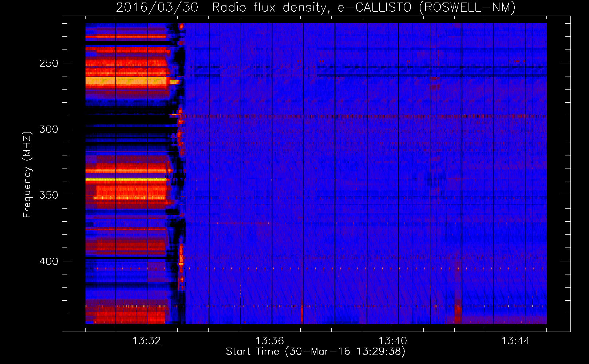The image size is (589, 364).
Task: Click the '13:44' time tick label
Action: [x=516, y=341]
